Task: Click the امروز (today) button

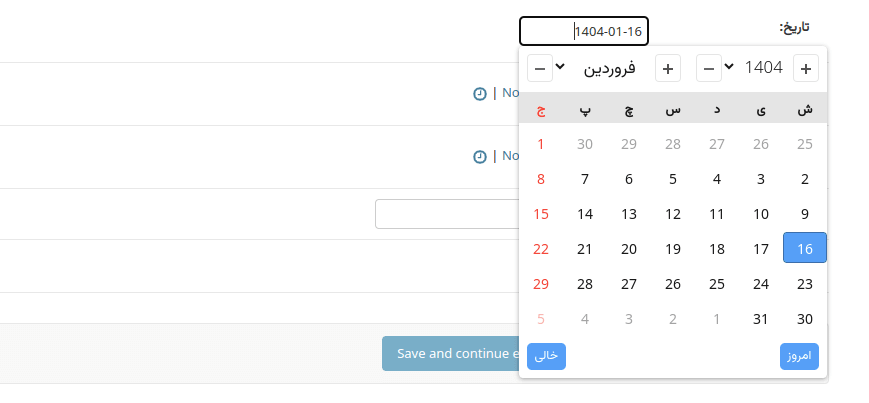Action: pos(799,356)
